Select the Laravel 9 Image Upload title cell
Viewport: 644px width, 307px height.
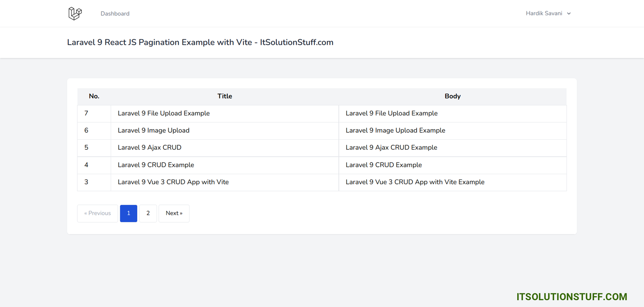point(153,130)
